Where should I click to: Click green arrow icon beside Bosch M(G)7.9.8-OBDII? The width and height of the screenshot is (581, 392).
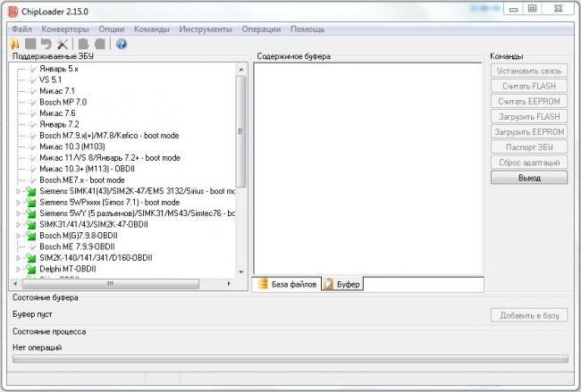[x=30, y=236]
